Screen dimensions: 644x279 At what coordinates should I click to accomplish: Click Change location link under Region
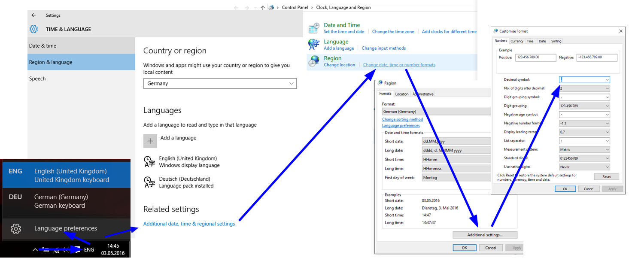click(339, 65)
